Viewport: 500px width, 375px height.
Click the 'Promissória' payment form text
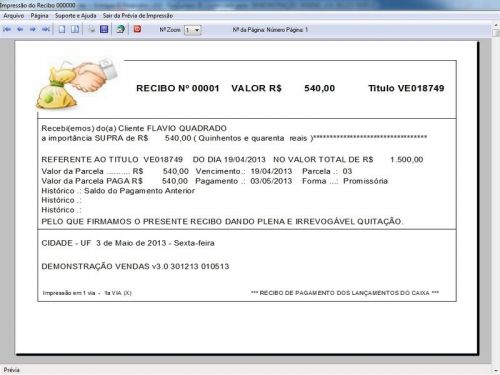365,181
